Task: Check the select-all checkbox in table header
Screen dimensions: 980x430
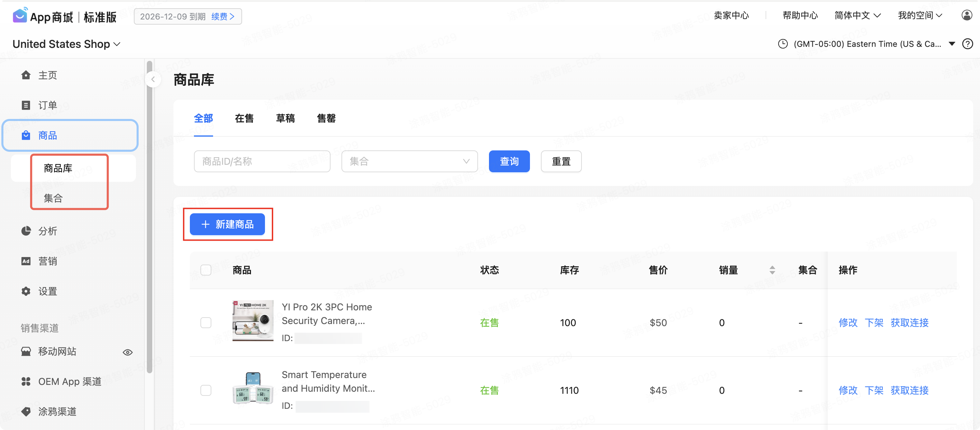Action: pos(206,270)
